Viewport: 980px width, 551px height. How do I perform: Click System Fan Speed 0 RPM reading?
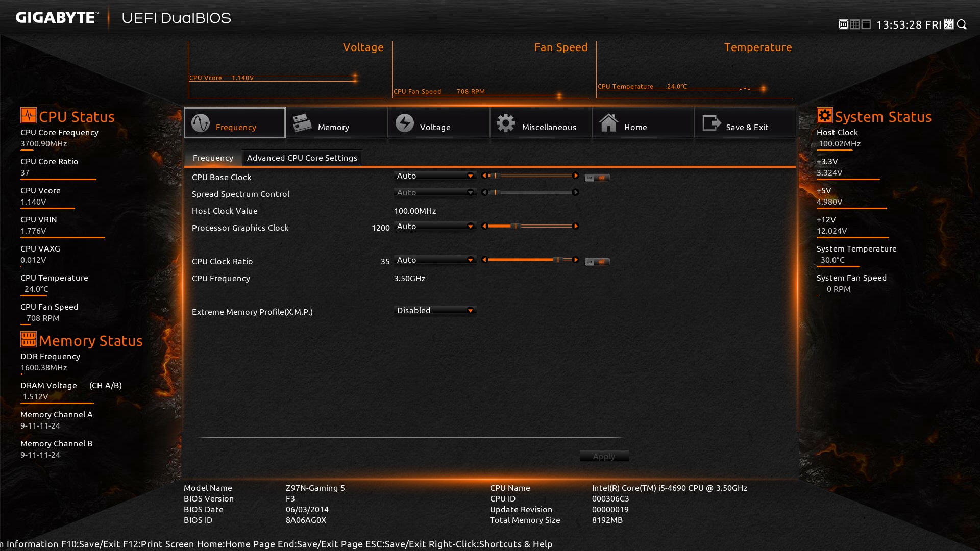pyautogui.click(x=839, y=289)
